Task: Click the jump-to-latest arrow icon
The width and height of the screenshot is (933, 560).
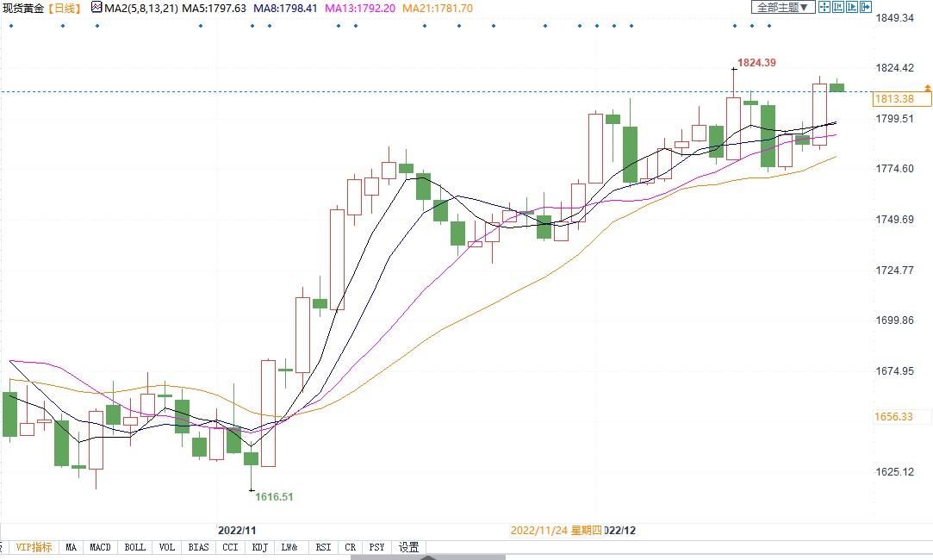Action: pos(865,7)
